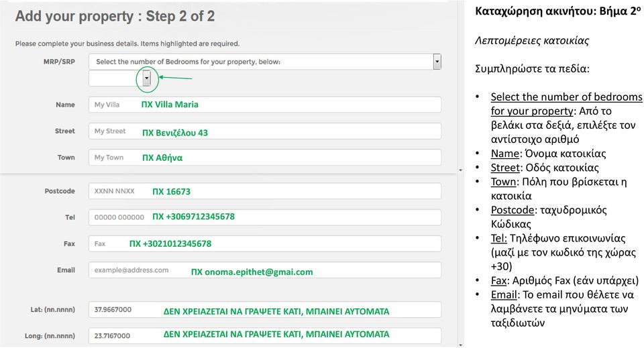
Task: Select the 'number of Bedrooms' combo box
Action: click(265, 62)
